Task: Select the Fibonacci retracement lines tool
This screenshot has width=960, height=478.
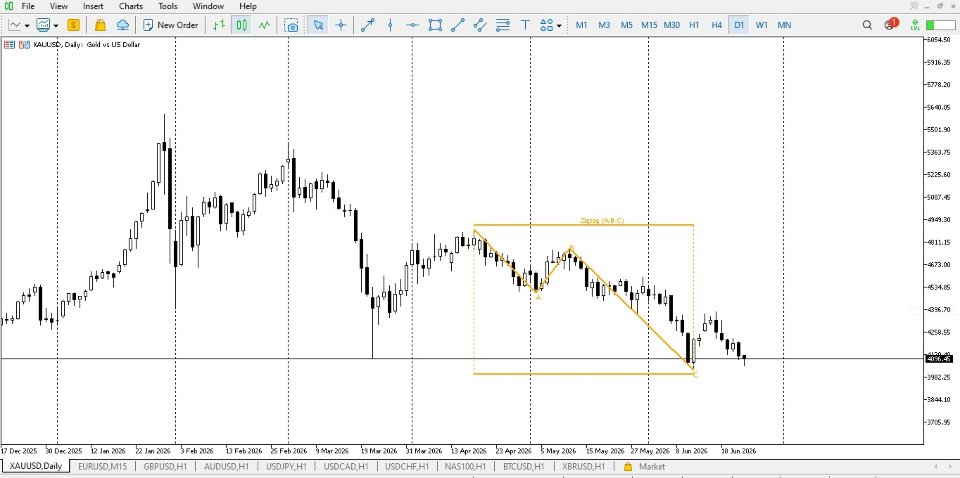Action: point(503,25)
